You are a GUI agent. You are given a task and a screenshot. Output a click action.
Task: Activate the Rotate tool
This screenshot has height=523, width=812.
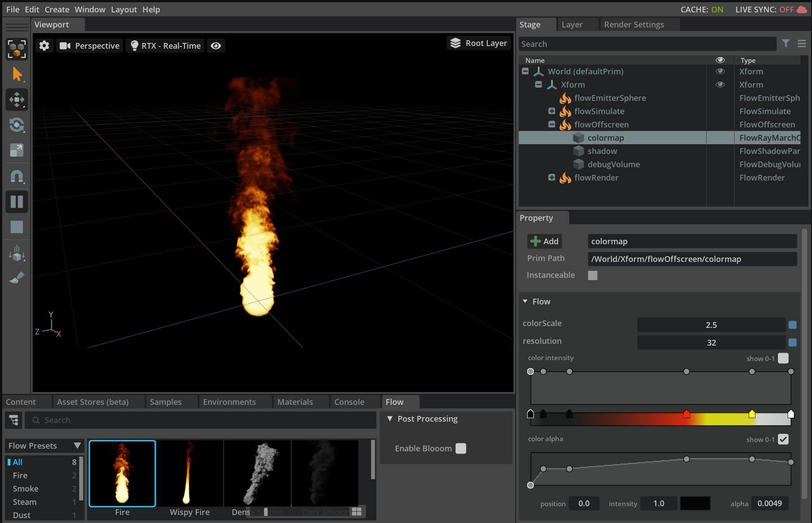[17, 125]
